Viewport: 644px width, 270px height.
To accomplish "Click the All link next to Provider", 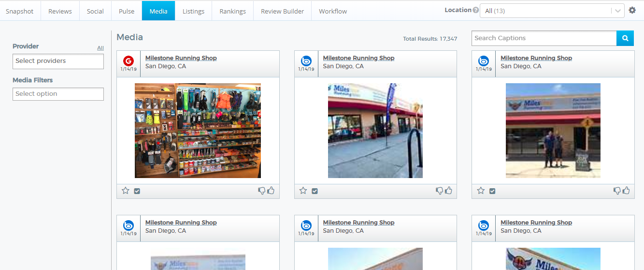I will (x=100, y=48).
